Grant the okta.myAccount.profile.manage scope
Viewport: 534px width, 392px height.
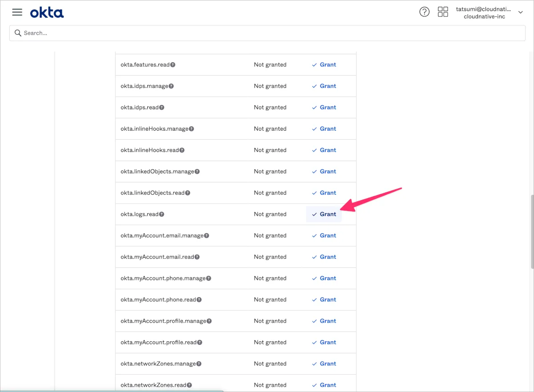(324, 320)
